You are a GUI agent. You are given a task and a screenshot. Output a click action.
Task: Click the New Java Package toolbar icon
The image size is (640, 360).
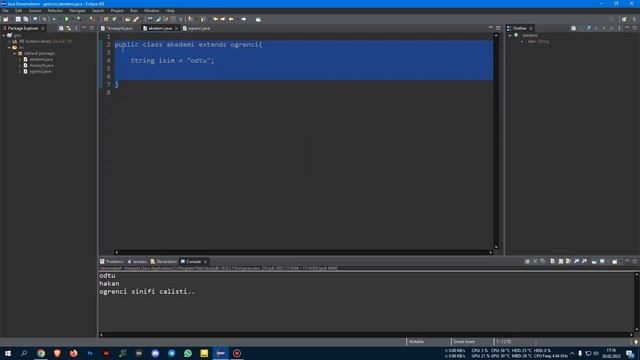coord(106,19)
